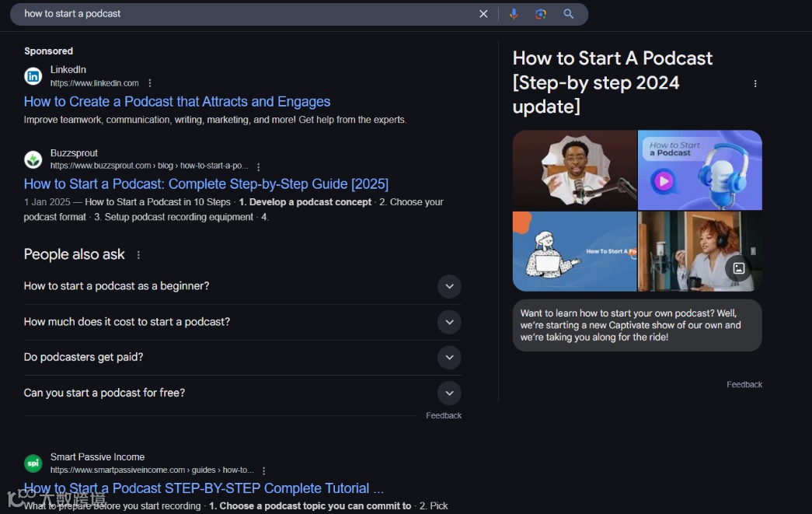The height and width of the screenshot is (514, 812).
Task: Clear the search box with the X icon
Action: click(x=483, y=14)
